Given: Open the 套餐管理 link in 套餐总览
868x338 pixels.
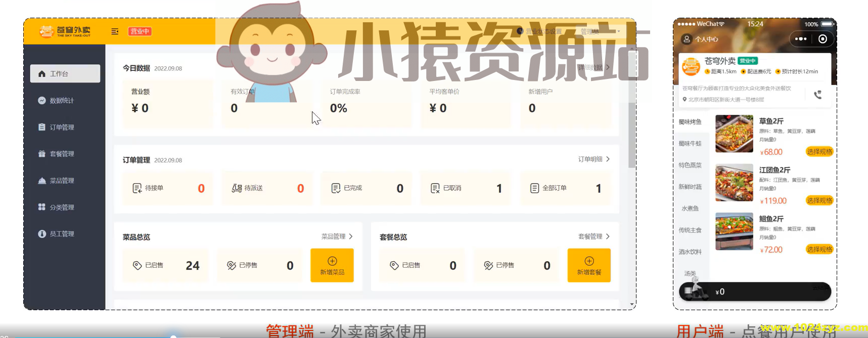Looking at the screenshot, I should pyautogui.click(x=590, y=236).
